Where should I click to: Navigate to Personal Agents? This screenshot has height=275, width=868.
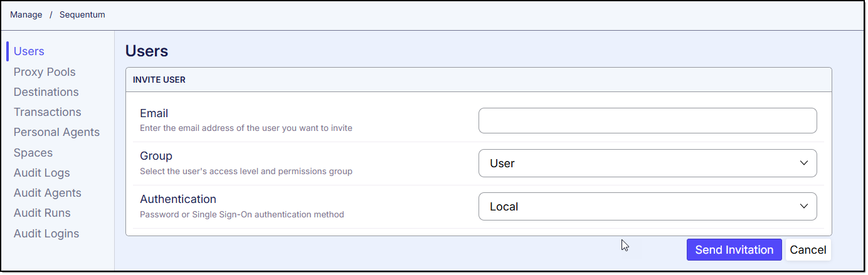tap(56, 132)
